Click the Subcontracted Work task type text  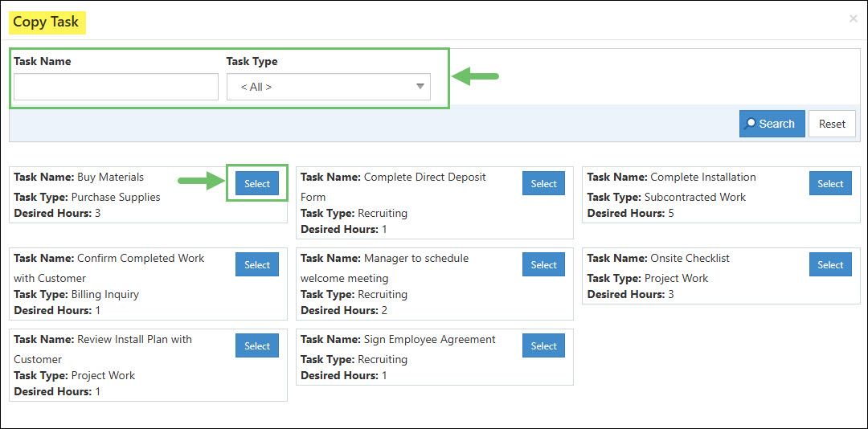694,197
